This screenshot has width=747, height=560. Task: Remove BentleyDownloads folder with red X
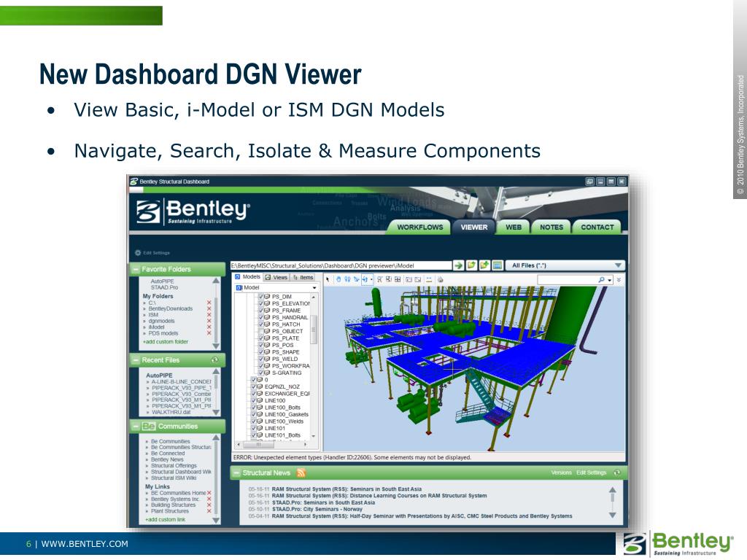209,308
